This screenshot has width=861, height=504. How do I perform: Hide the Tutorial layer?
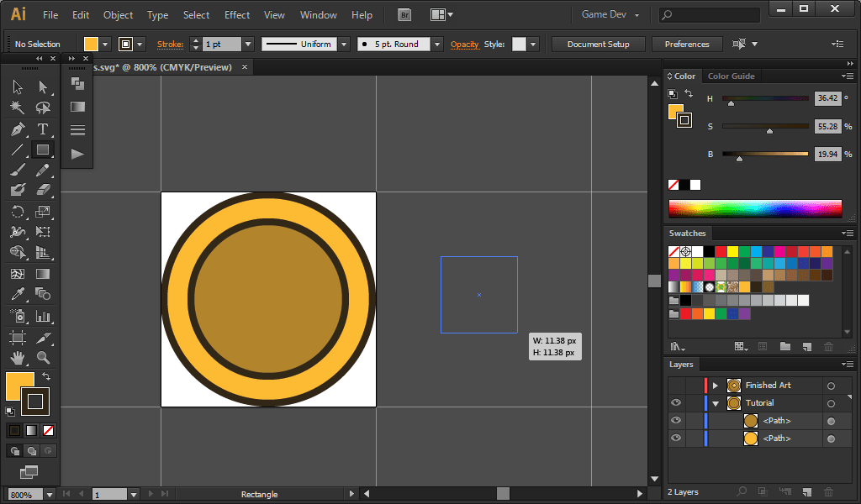(676, 403)
